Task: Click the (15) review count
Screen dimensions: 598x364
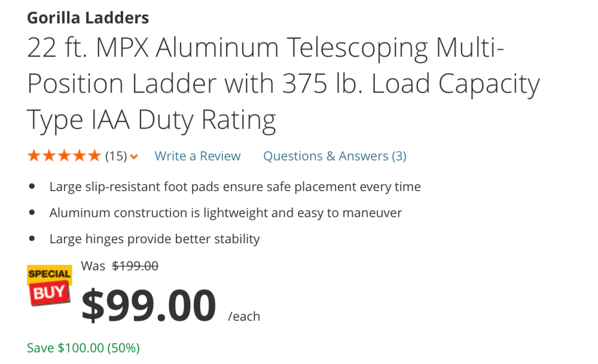Action: 116,157
